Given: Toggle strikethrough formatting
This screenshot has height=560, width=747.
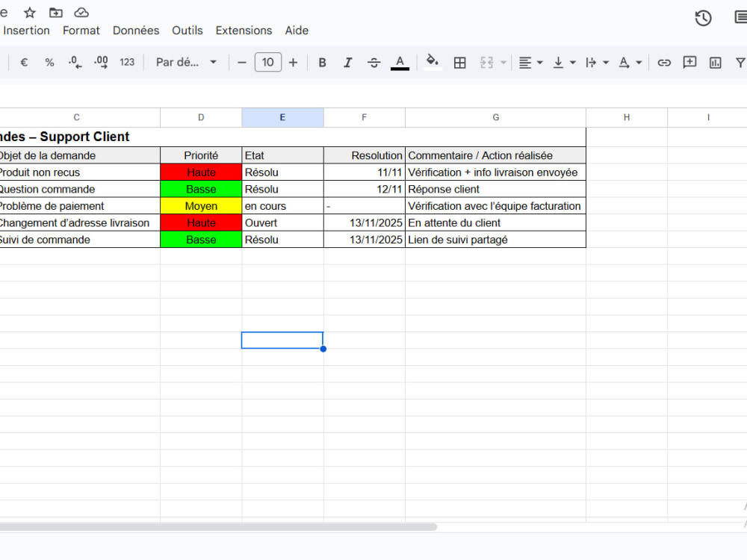Looking at the screenshot, I should click(374, 63).
